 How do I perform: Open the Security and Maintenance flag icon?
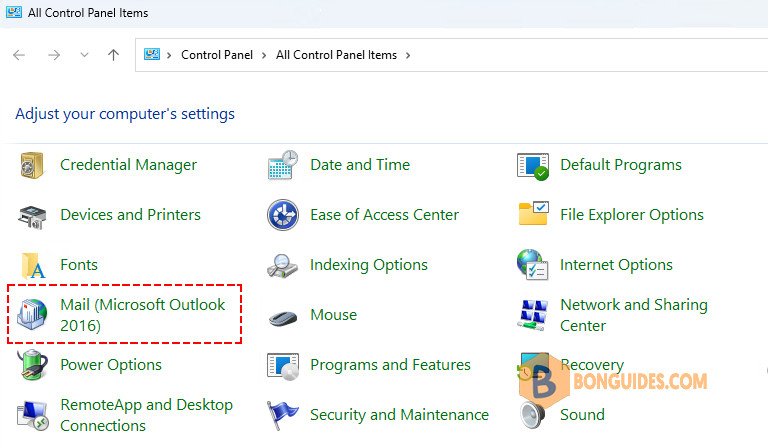point(283,415)
